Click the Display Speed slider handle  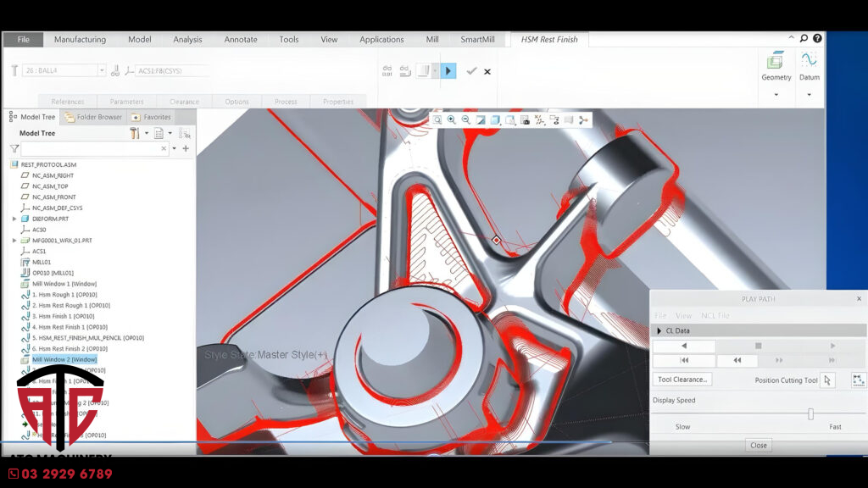[x=810, y=413]
